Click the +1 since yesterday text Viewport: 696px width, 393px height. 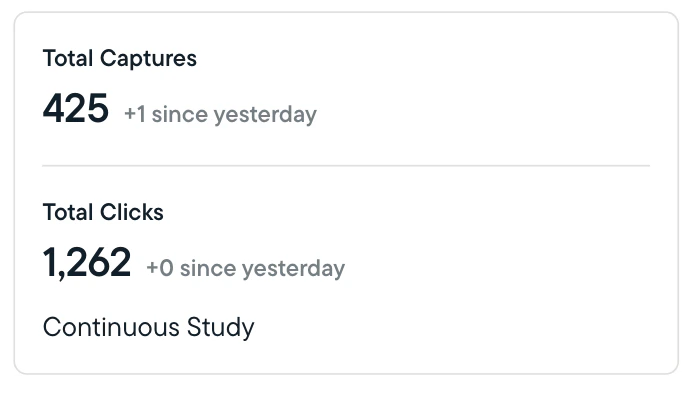tap(221, 115)
